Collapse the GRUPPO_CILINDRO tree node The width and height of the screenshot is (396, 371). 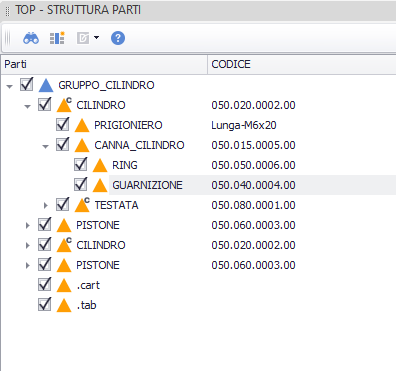9,86
